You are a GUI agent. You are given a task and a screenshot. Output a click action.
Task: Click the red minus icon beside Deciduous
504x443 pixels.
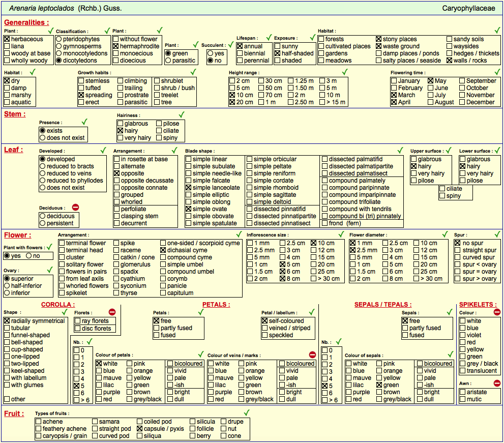(x=76, y=208)
